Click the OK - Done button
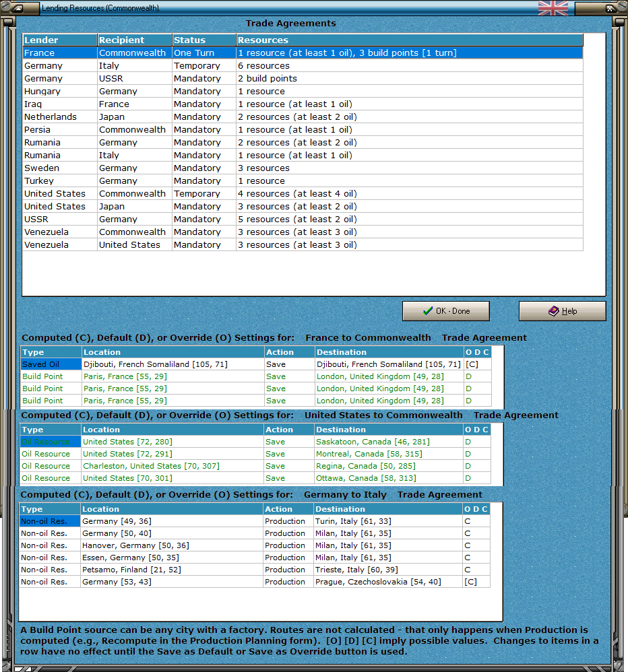 point(445,310)
